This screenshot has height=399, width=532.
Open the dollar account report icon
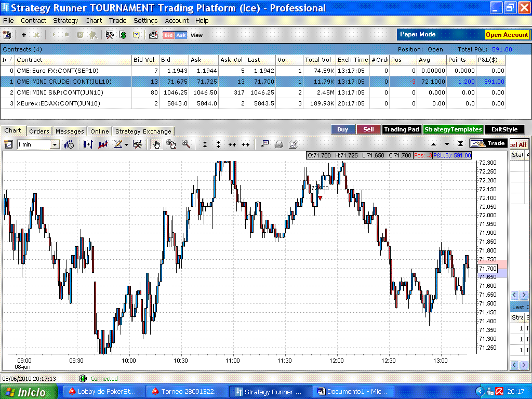coord(123,35)
